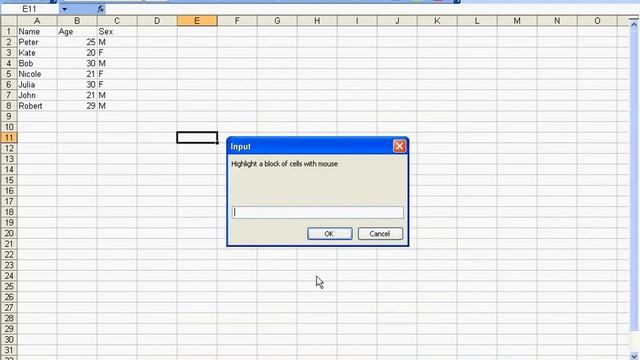This screenshot has height=360, width=640.
Task: Select column D header
Action: 157,21
